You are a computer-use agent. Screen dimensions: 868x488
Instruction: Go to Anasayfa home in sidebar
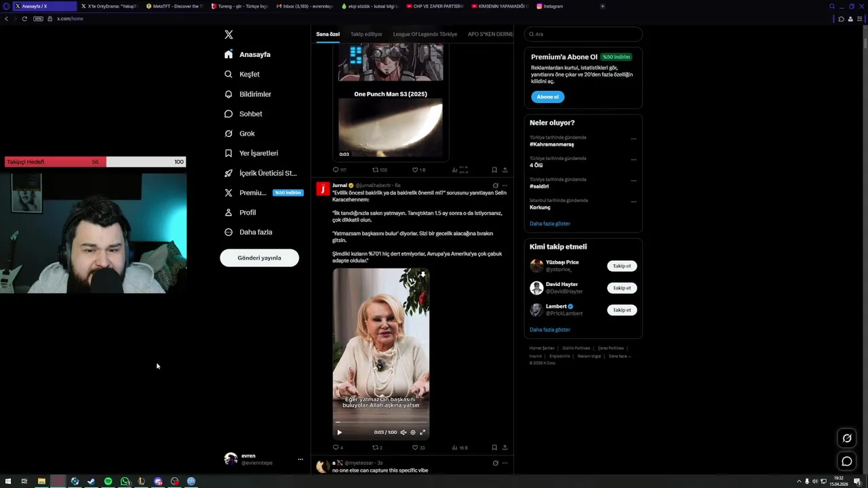pyautogui.click(x=248, y=54)
